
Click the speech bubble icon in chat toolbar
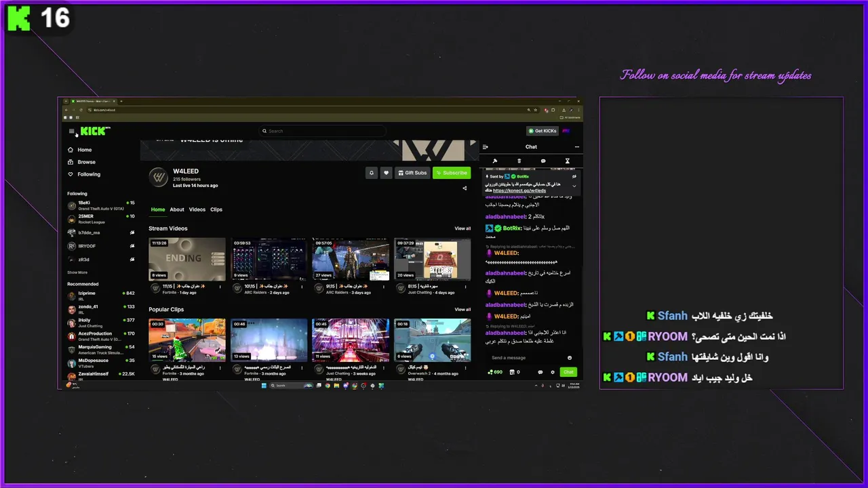(543, 161)
